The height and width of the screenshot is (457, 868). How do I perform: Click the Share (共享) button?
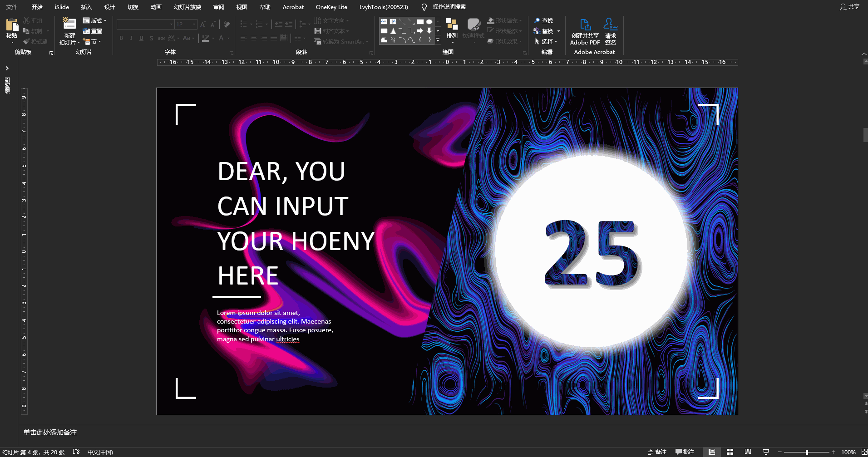pos(849,7)
